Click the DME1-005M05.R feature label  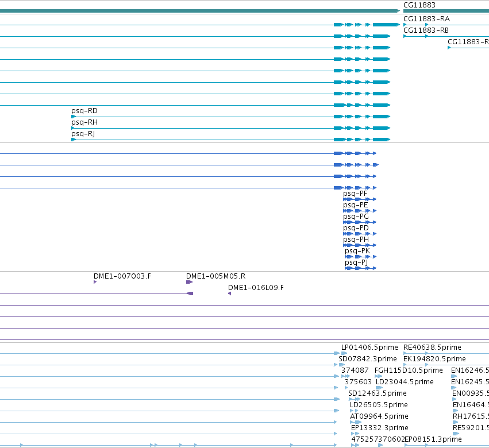click(x=216, y=276)
